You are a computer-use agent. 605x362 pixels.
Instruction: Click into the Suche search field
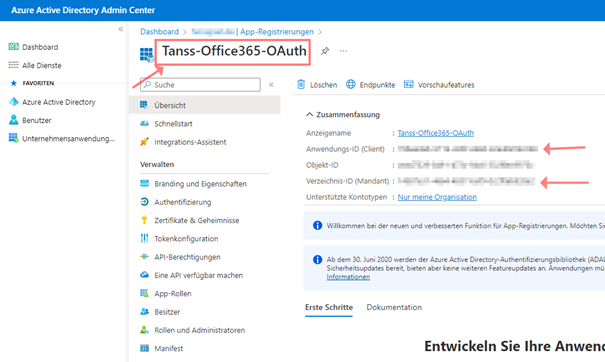point(200,85)
